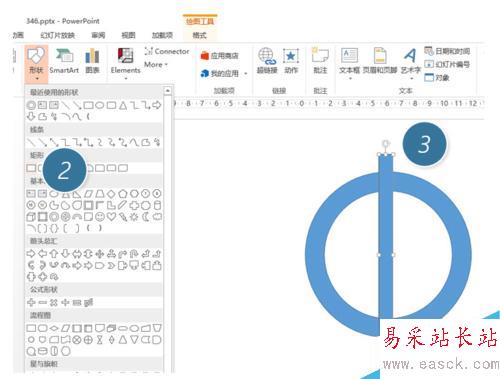The image size is (500, 379).
Task: Select flowchart magnetic disk shape
Action: pyautogui.click(x=43, y=351)
